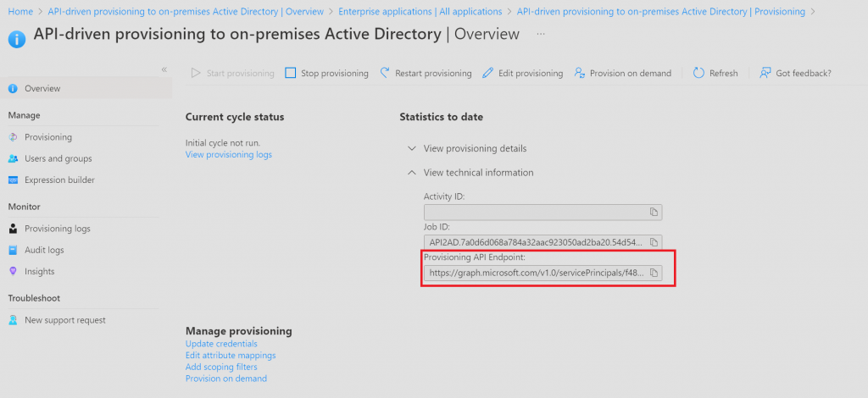The image size is (868, 398).
Task: Copy the Provisioning API Endpoint URL
Action: pos(654,274)
